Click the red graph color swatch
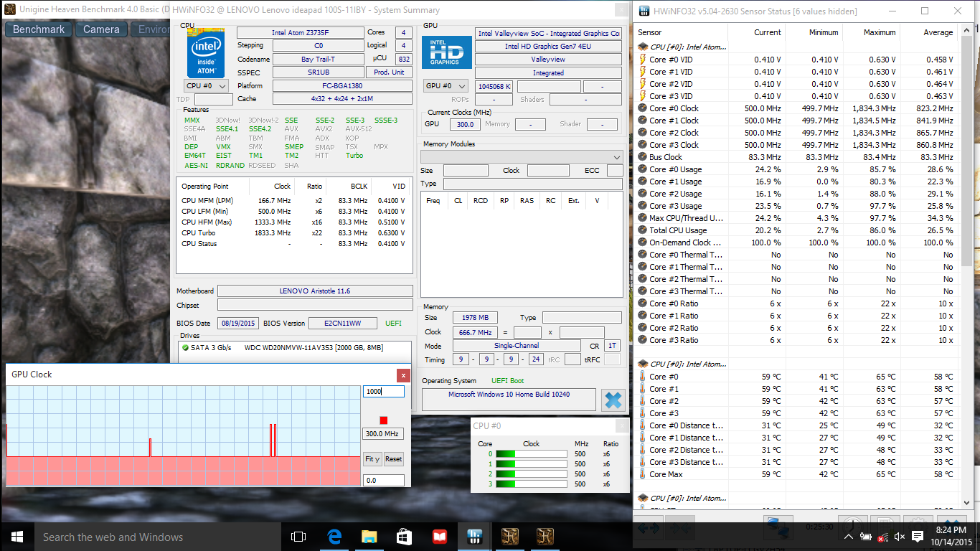The width and height of the screenshot is (980, 551). click(384, 420)
